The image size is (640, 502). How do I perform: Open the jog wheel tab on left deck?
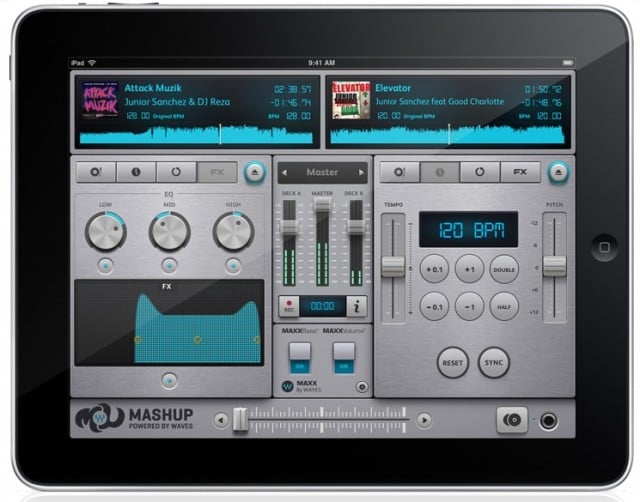(x=96, y=172)
